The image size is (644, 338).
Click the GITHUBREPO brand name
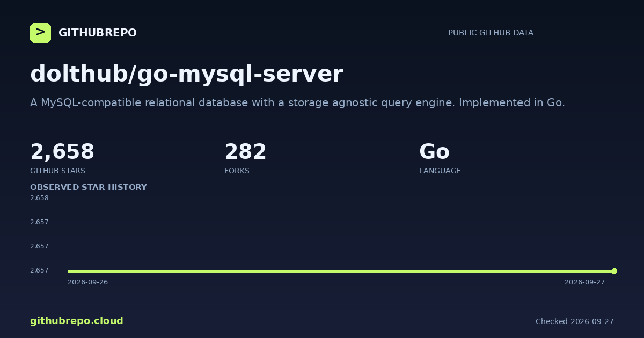point(98,33)
